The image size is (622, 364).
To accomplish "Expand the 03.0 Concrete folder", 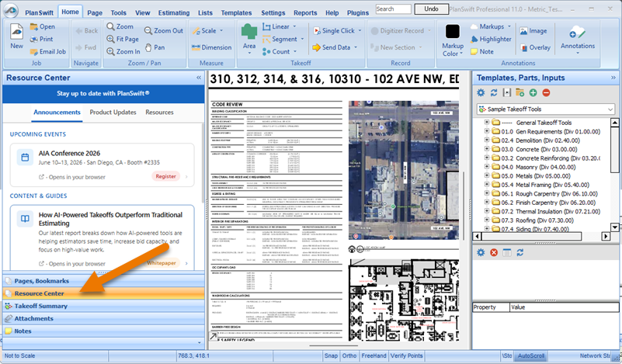I will (487, 149).
